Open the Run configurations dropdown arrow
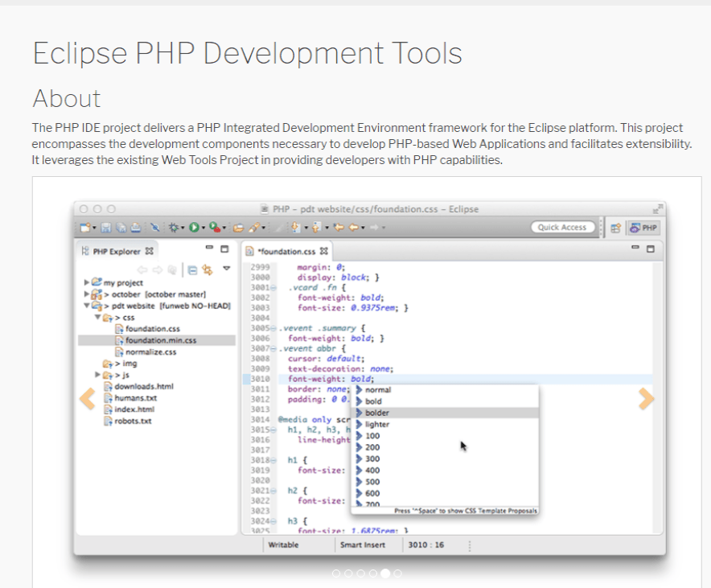This screenshot has width=711, height=588. click(x=203, y=228)
